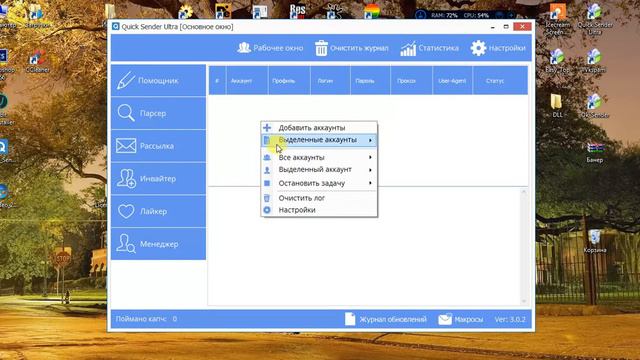Open the Помощник section
640x360 pixels.
coord(158,80)
